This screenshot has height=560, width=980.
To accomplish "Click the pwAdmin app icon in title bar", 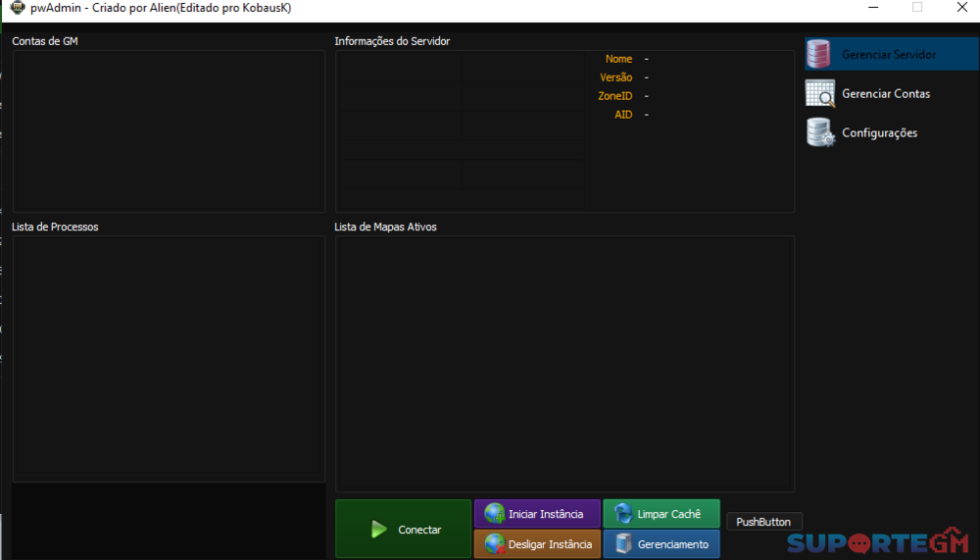I will coord(17,8).
